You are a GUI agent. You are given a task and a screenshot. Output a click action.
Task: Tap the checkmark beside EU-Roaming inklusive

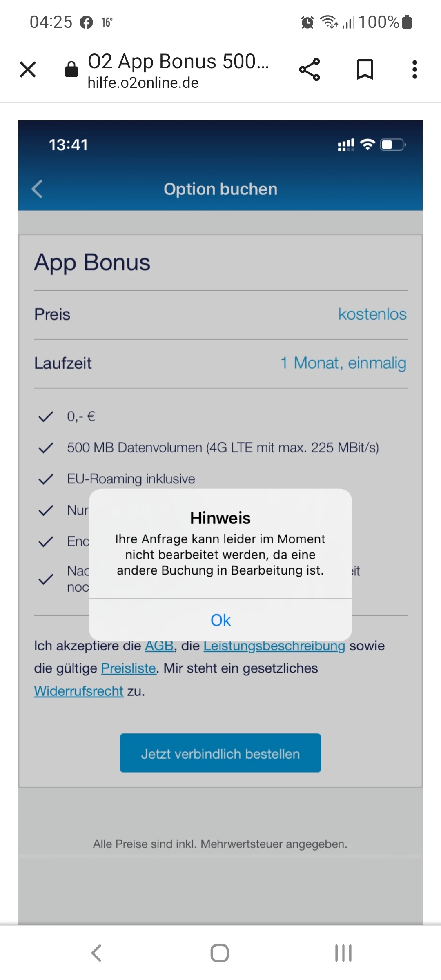(x=46, y=479)
